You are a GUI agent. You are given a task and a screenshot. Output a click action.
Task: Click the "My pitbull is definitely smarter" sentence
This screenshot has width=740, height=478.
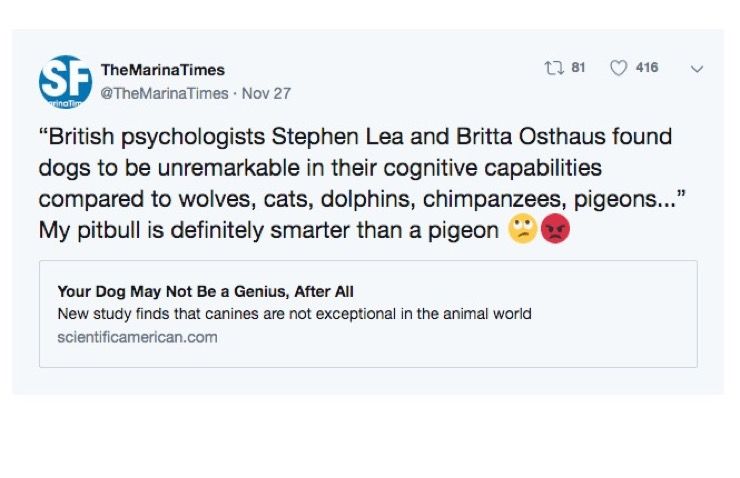click(270, 230)
